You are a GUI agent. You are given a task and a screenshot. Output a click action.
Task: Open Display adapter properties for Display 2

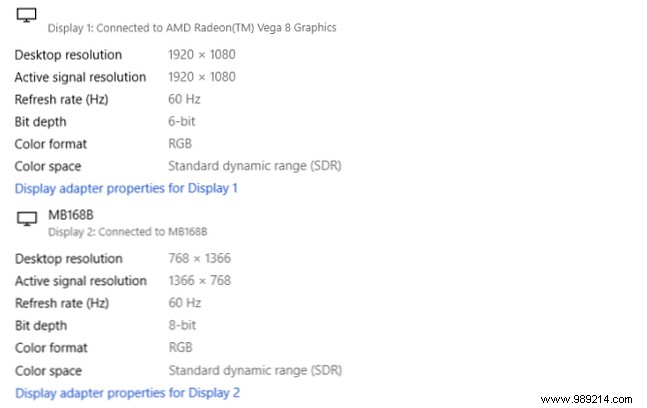point(127,393)
